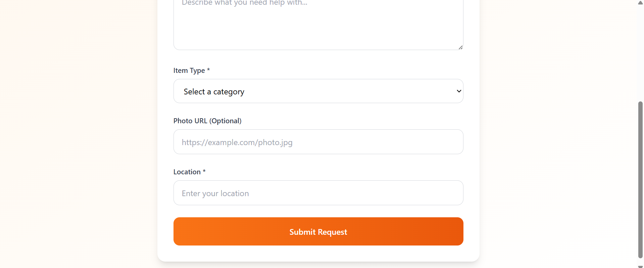Click the Item Type label
The height and width of the screenshot is (268, 644).
point(189,71)
